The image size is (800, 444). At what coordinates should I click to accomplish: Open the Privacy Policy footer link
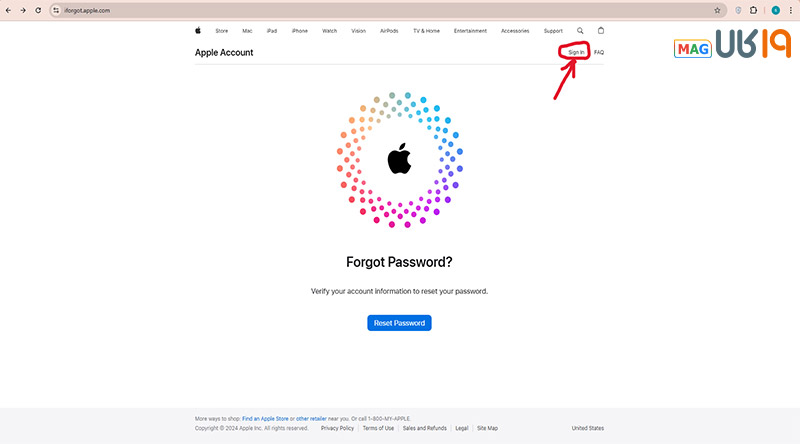coord(337,428)
